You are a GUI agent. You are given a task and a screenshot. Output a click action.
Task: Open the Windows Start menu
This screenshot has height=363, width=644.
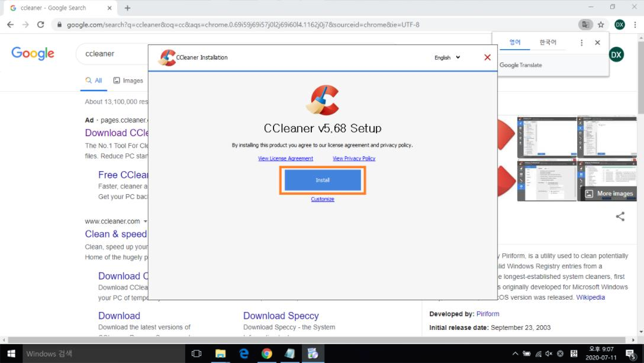(x=11, y=354)
